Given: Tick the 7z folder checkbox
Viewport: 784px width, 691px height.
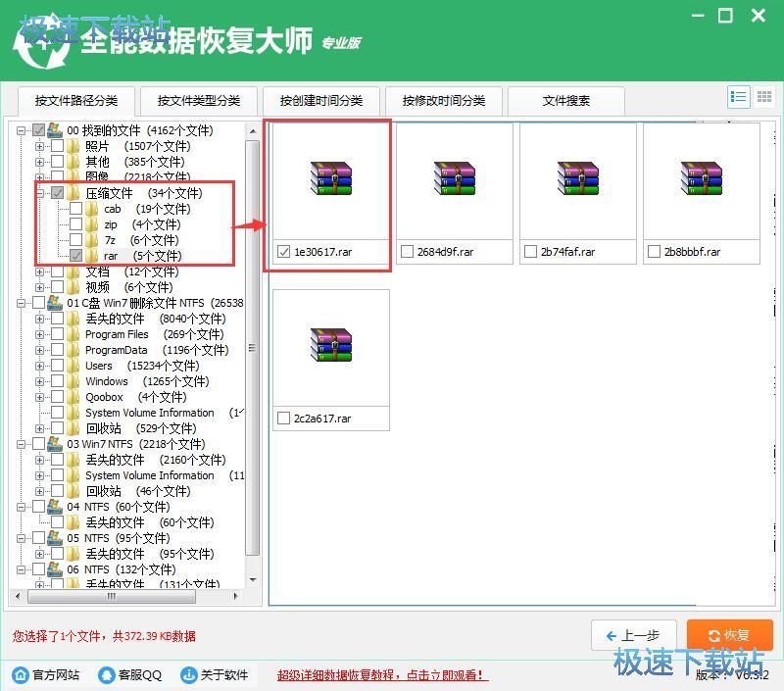Looking at the screenshot, I should [76, 240].
